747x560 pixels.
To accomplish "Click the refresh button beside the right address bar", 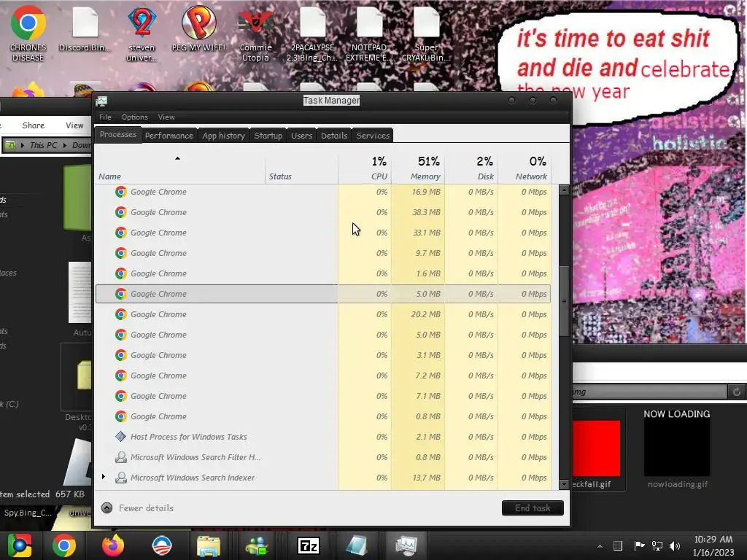I will click(x=737, y=392).
